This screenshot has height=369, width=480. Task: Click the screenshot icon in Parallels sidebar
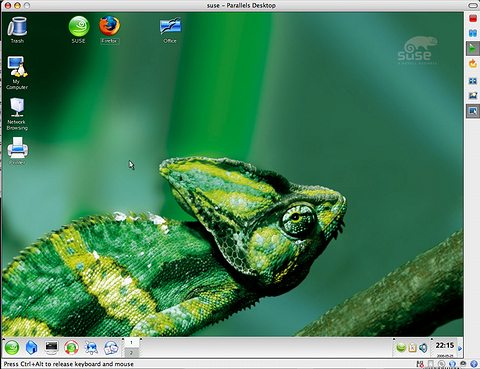coord(473,96)
